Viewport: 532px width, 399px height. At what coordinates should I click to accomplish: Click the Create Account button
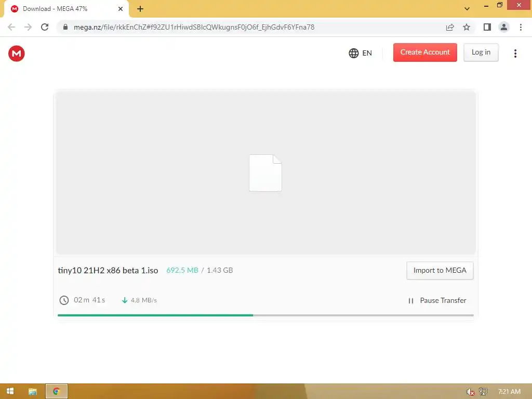(x=425, y=52)
